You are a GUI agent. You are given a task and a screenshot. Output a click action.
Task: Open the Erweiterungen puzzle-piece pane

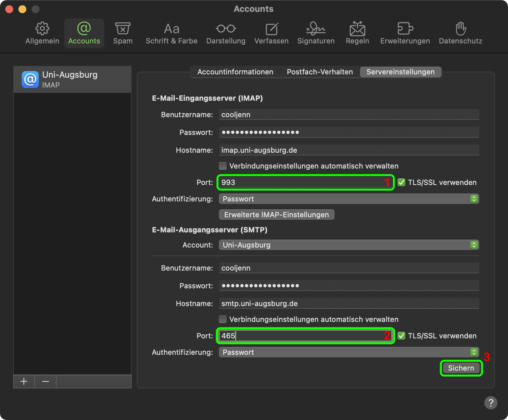[405, 33]
